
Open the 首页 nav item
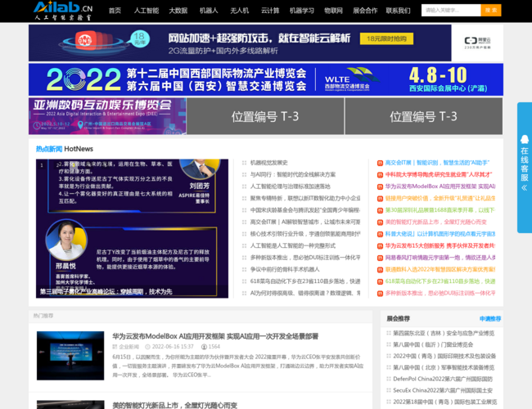115,11
